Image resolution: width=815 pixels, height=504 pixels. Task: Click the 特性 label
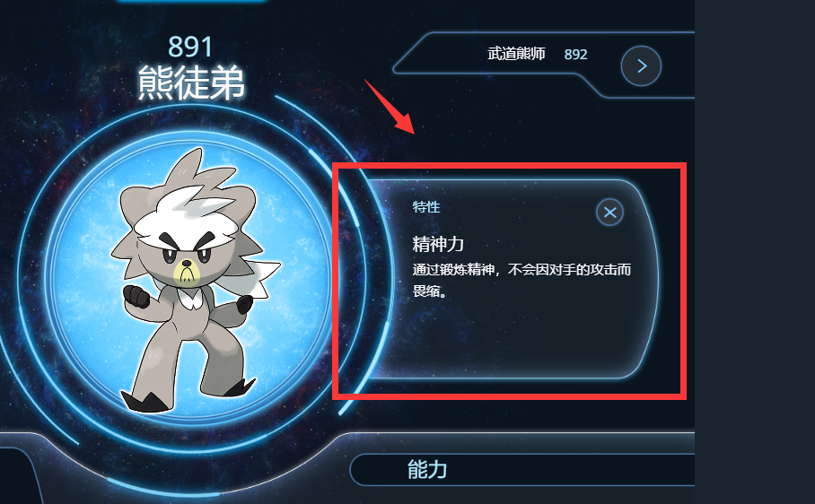click(x=426, y=207)
